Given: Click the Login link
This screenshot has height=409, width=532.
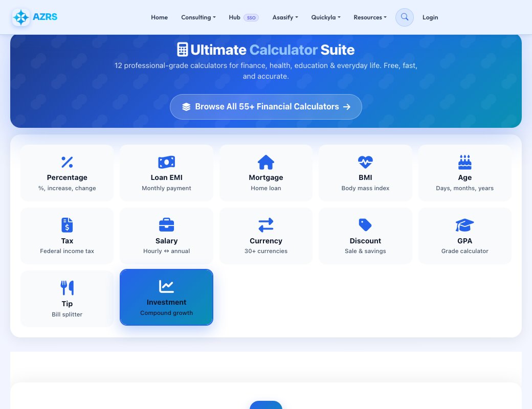Looking at the screenshot, I should click(430, 17).
